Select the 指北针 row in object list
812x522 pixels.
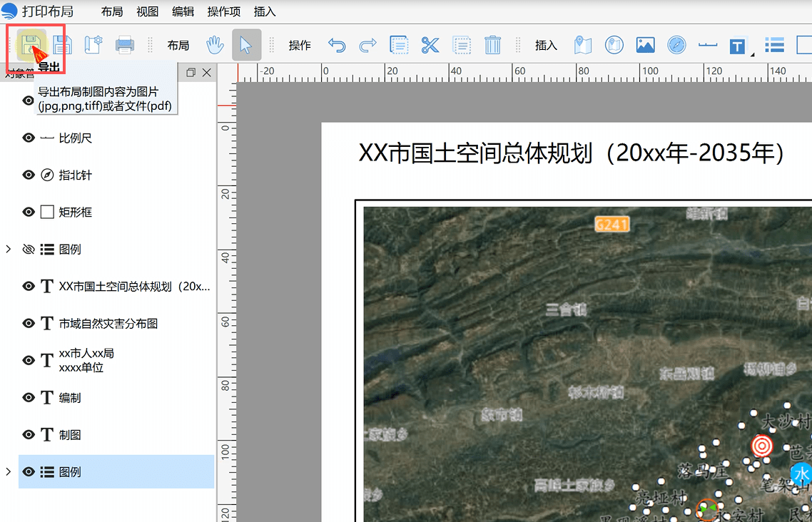click(x=116, y=175)
